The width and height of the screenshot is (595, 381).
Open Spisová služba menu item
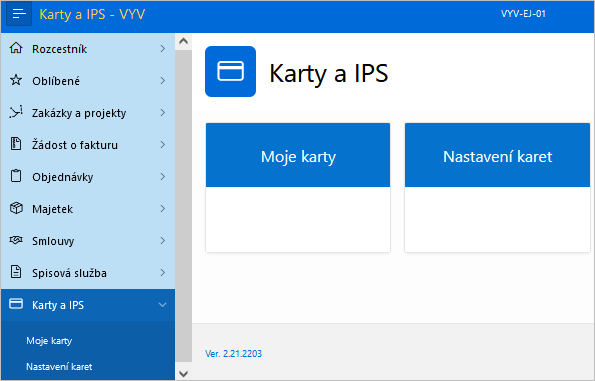(x=88, y=272)
